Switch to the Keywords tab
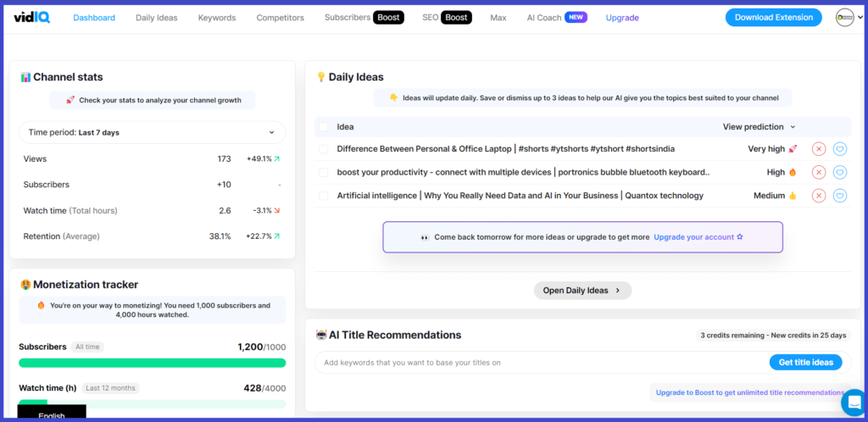Viewport: 868px width, 422px height. (x=217, y=18)
